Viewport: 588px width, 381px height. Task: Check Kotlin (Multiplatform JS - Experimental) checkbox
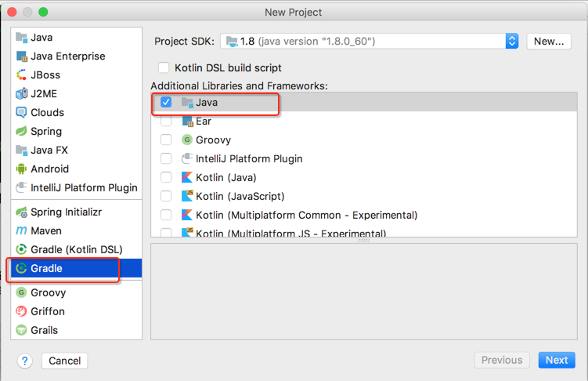[166, 232]
